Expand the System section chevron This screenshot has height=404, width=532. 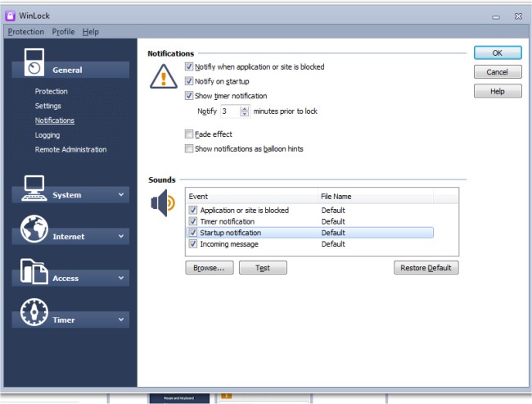[x=121, y=195]
